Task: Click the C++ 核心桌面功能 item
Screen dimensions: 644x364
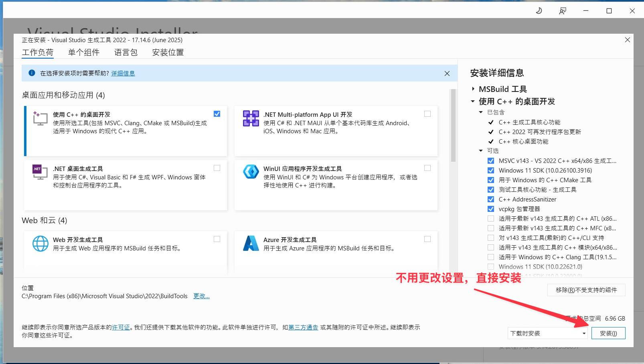Action: point(523,141)
